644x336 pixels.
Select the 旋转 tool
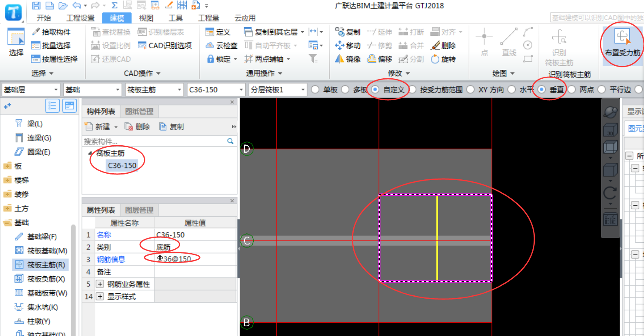tap(443, 59)
